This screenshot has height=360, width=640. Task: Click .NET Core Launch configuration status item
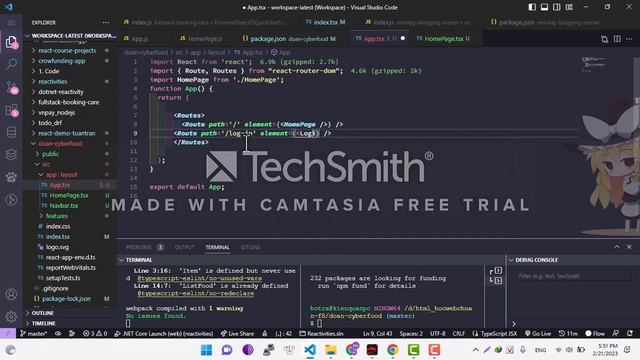164,333
